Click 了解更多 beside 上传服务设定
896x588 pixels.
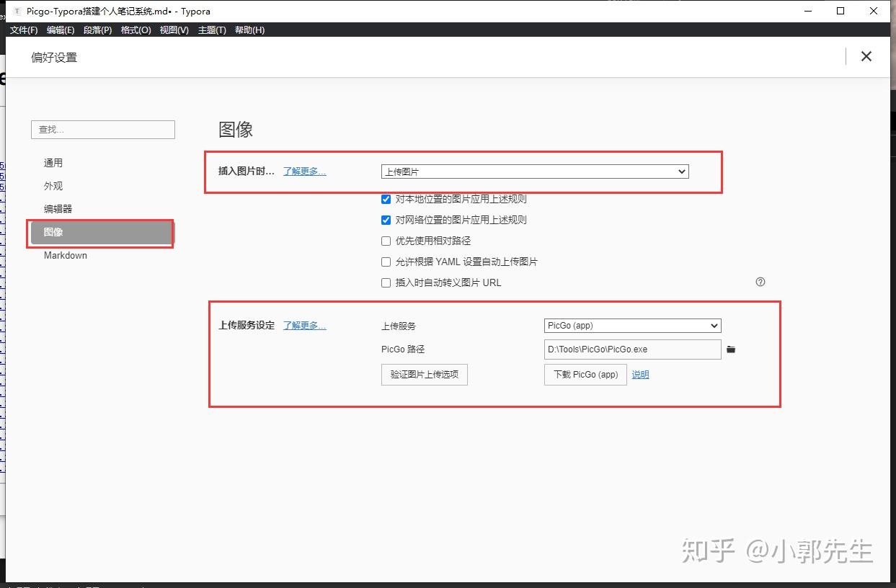(303, 325)
